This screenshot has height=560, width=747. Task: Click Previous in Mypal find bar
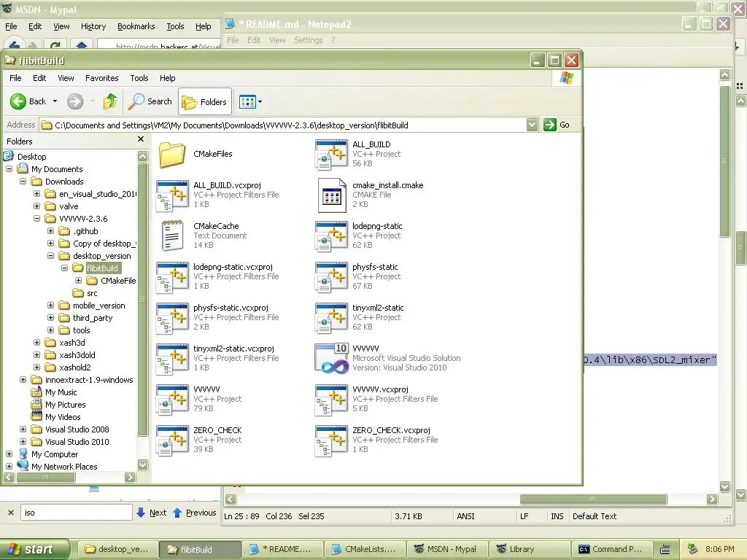coord(194,513)
